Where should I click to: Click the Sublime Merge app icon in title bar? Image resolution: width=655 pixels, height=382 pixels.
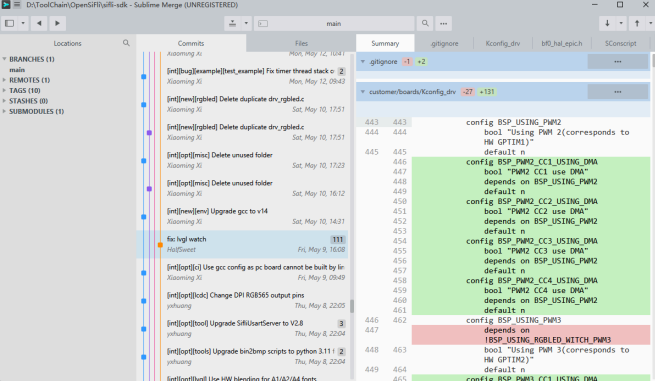coord(5,5)
